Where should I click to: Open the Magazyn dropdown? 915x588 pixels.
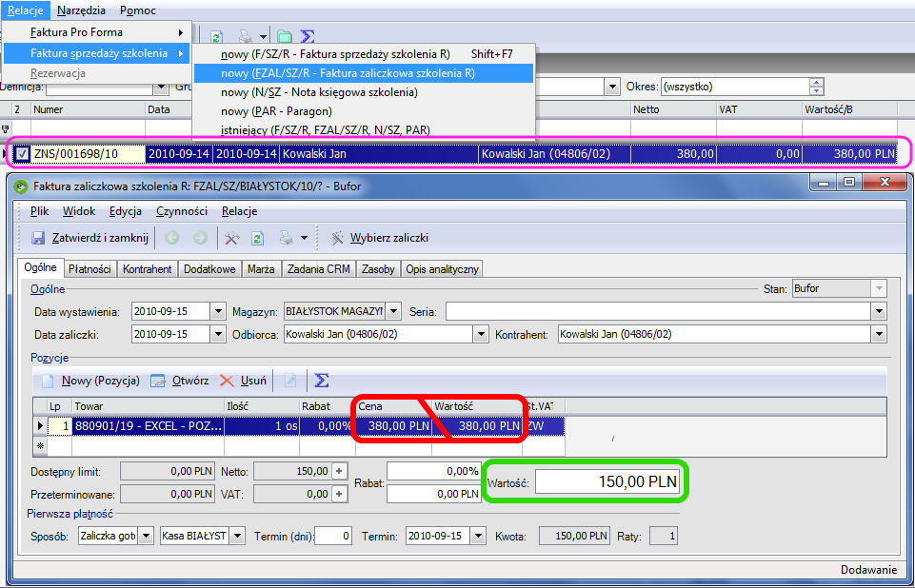click(394, 311)
